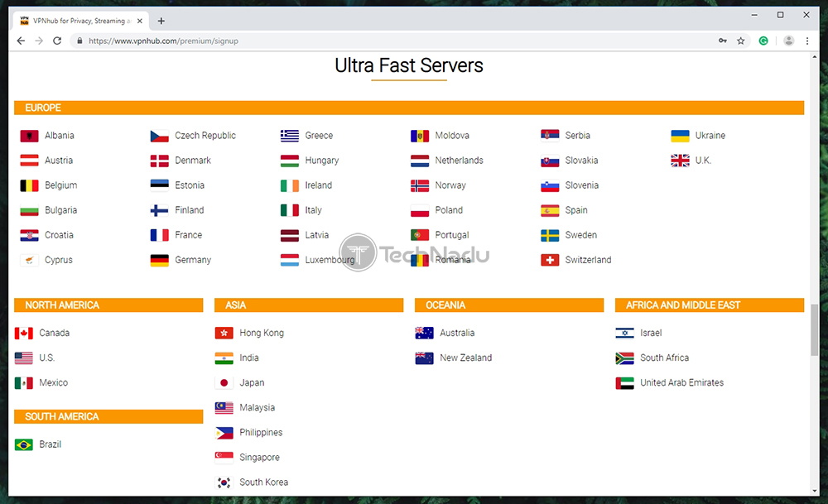
Task: Click the Philippines country name
Action: click(261, 432)
